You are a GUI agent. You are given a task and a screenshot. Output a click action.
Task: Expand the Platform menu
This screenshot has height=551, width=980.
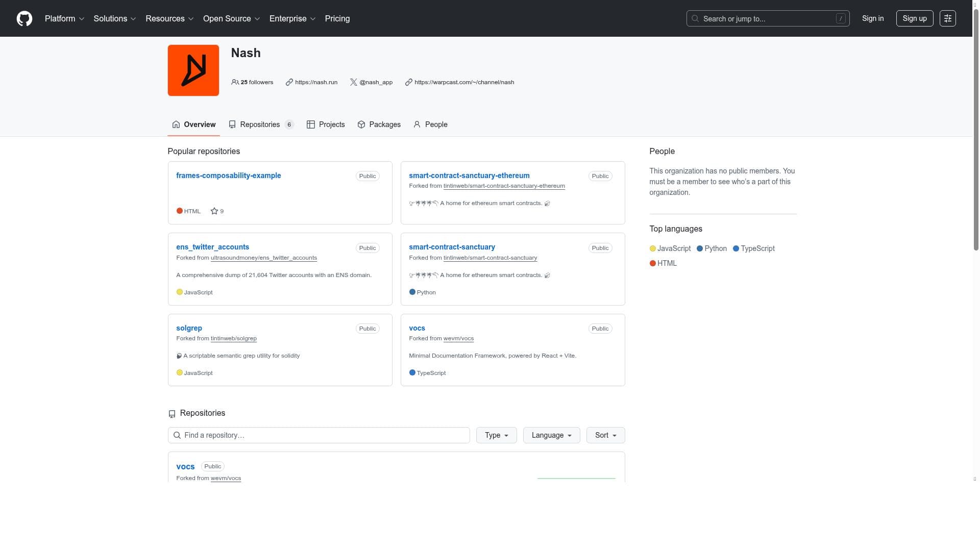[64, 18]
